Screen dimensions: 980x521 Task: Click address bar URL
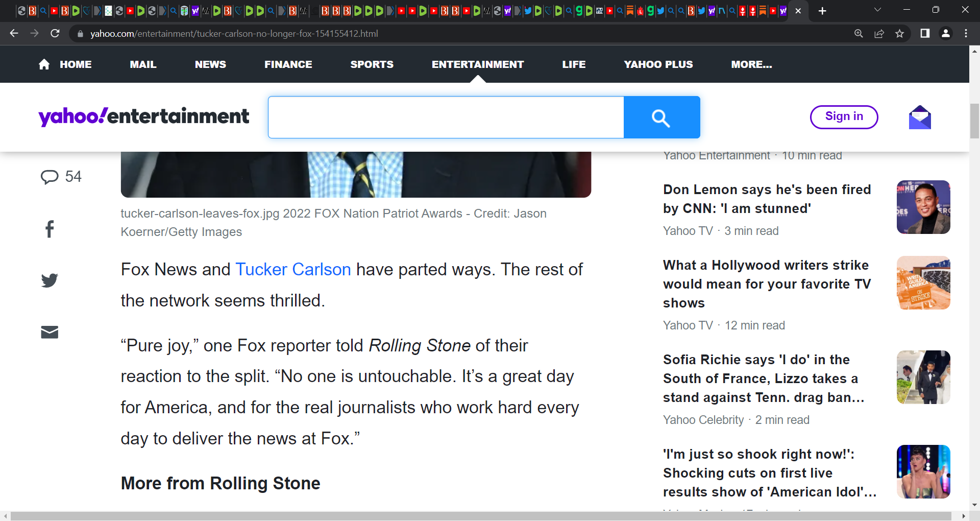pyautogui.click(x=234, y=34)
